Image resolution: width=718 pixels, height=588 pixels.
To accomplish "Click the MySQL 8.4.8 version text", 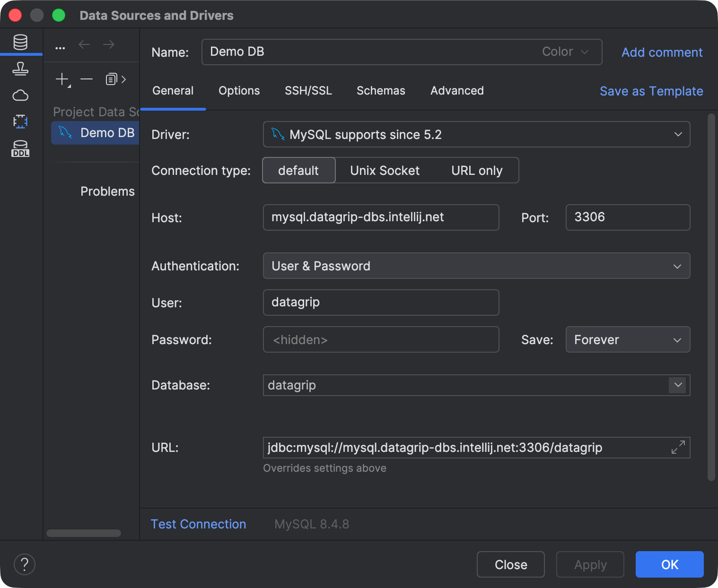I will [312, 524].
